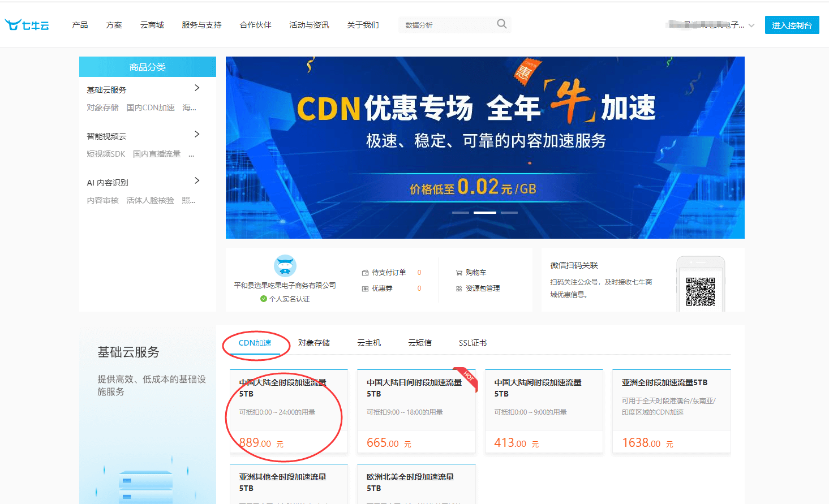Click the 商品分类 header
The image size is (829, 504).
(x=148, y=67)
